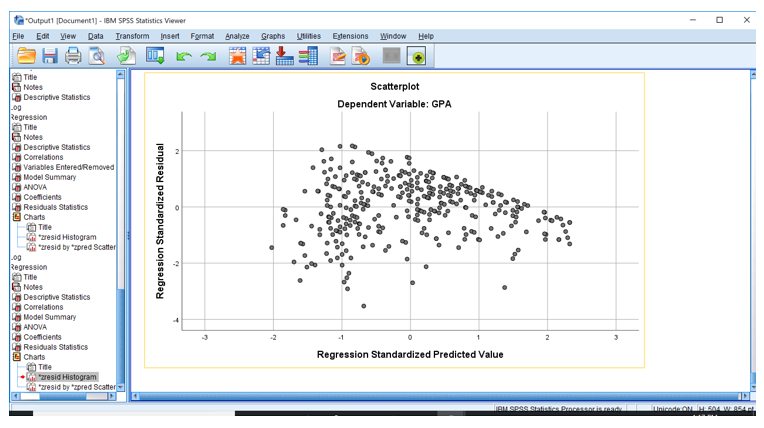The image size is (764, 428).
Task: Click the 'Regression Standardized Residual' axis label
Action: pos(160,221)
